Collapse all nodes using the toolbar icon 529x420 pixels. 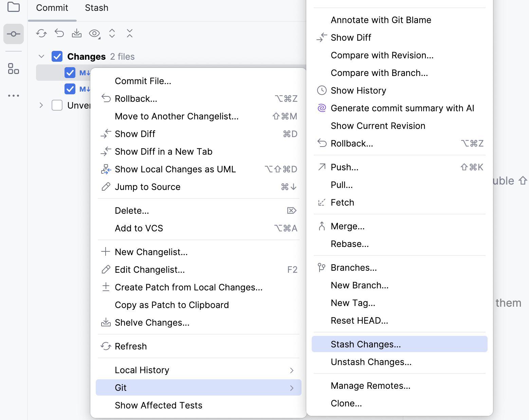click(129, 33)
